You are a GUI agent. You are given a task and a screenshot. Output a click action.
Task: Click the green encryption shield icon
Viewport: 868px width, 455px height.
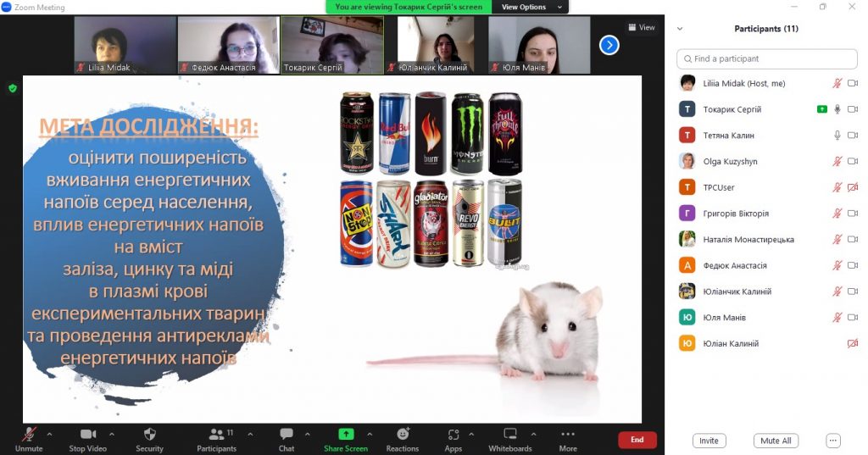12,88
